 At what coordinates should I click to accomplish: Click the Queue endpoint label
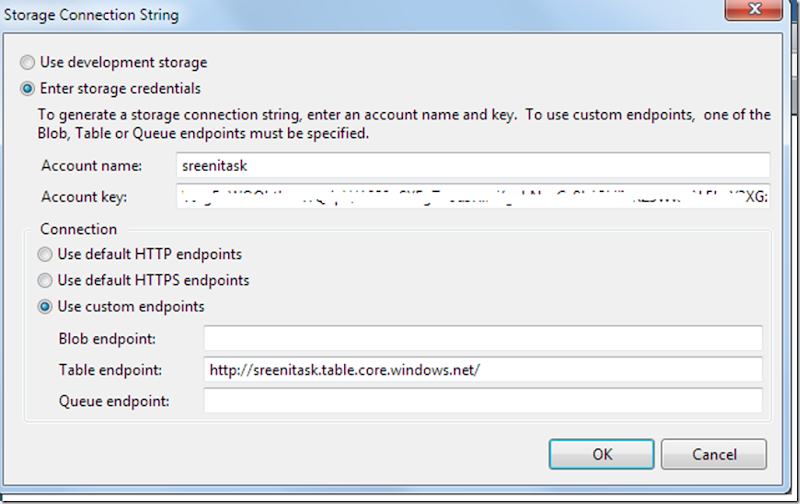tap(113, 401)
